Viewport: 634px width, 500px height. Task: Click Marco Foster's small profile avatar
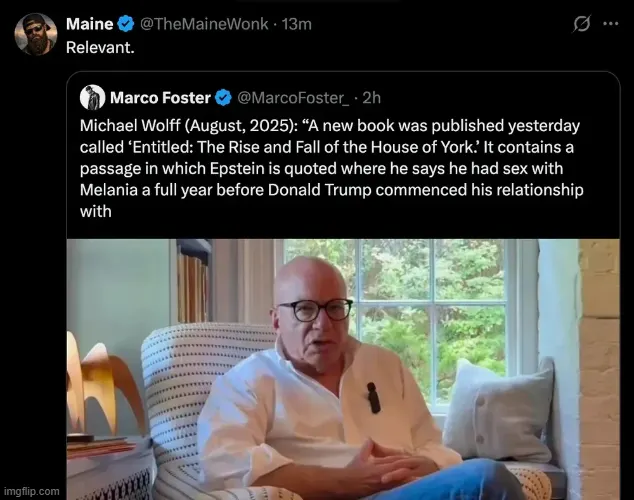click(x=92, y=97)
